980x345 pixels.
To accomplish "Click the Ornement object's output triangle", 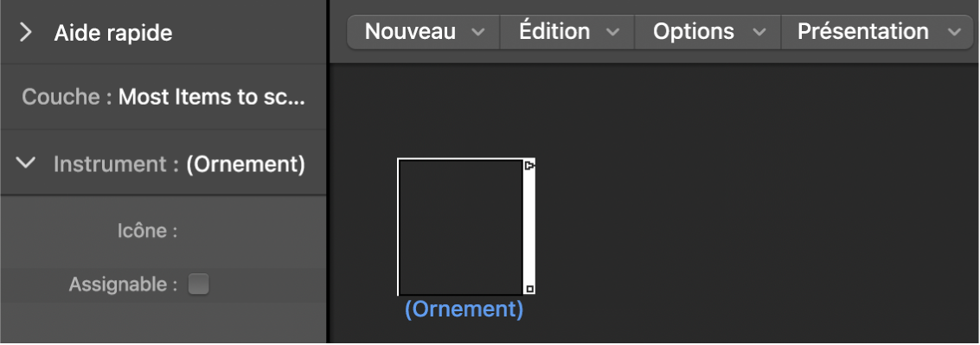I will tap(529, 166).
